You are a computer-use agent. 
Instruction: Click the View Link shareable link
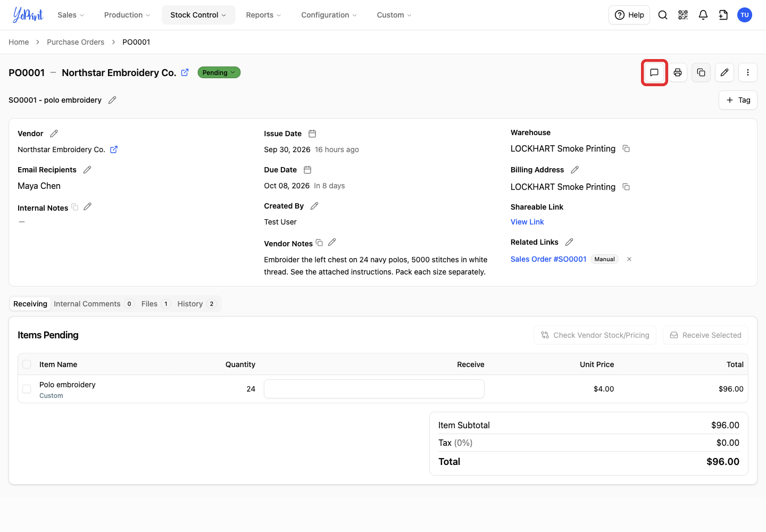(x=527, y=222)
